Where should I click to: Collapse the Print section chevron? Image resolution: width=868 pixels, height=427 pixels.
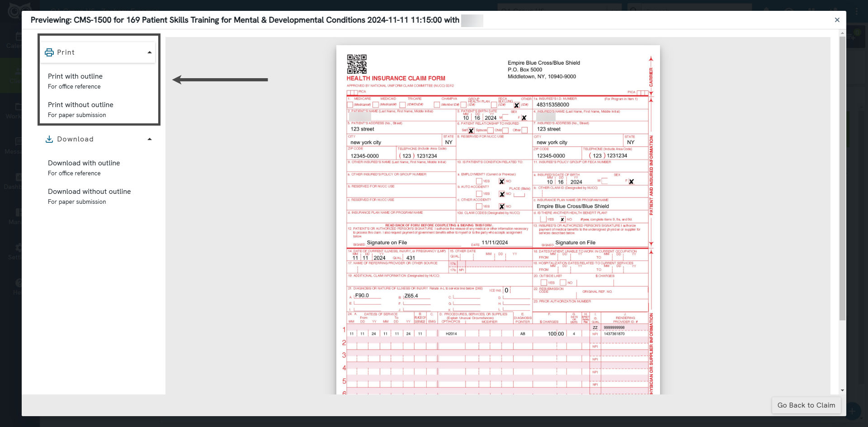[x=149, y=52]
